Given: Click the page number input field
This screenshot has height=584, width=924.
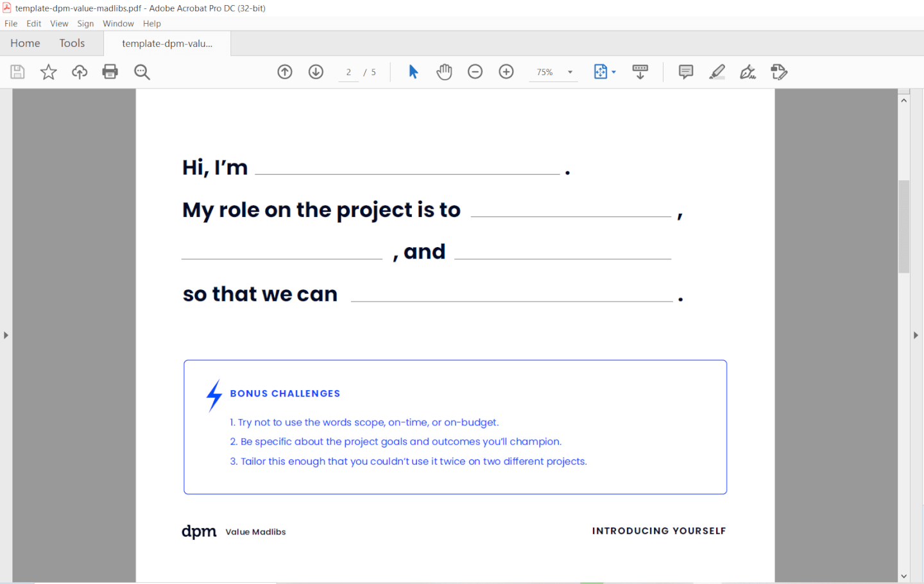Looking at the screenshot, I should (348, 73).
